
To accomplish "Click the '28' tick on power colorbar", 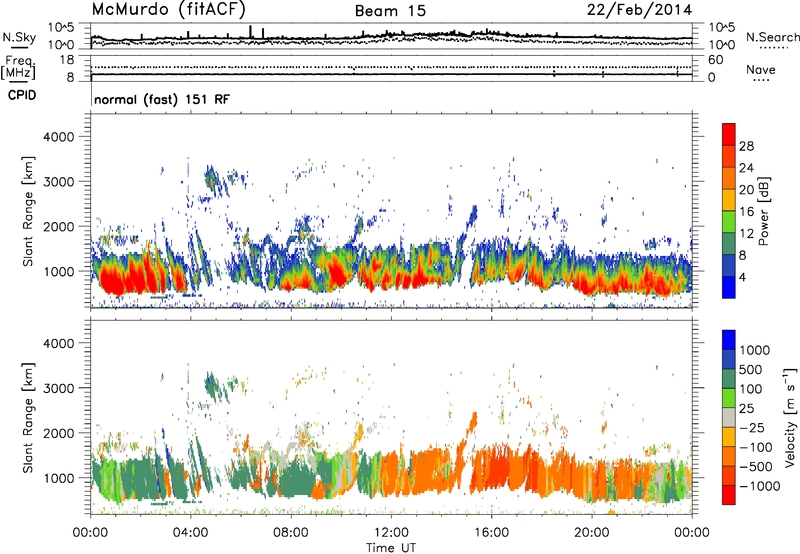I will 746,146.
